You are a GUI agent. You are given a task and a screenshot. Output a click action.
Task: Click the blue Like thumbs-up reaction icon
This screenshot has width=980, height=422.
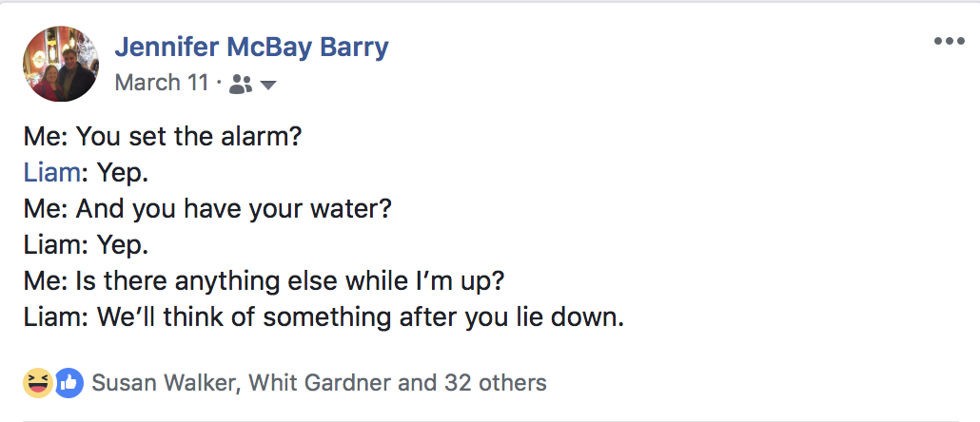coord(69,383)
